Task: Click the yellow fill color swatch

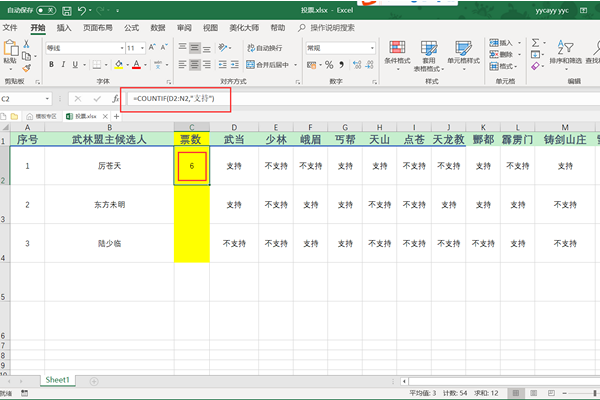Action: 119,64
